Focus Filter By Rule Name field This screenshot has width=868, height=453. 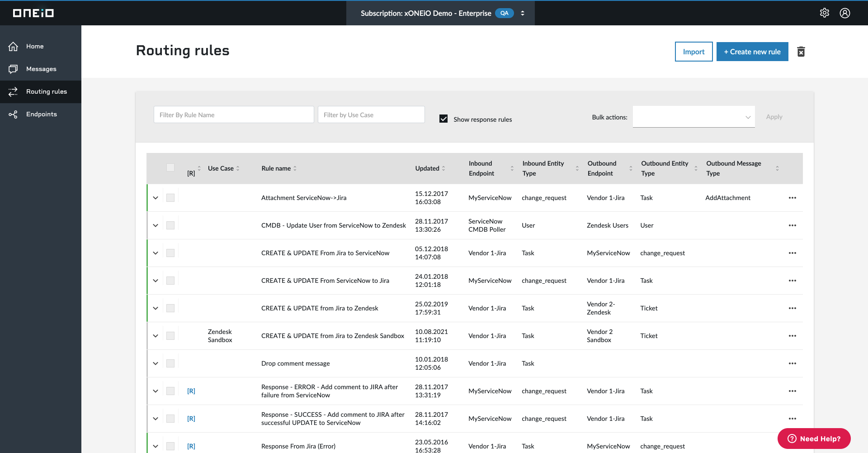point(234,114)
